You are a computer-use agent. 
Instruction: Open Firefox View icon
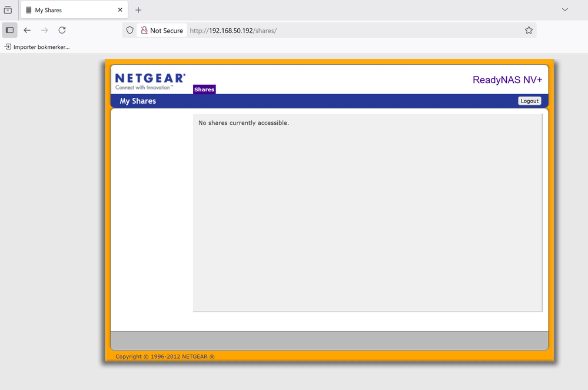click(8, 10)
